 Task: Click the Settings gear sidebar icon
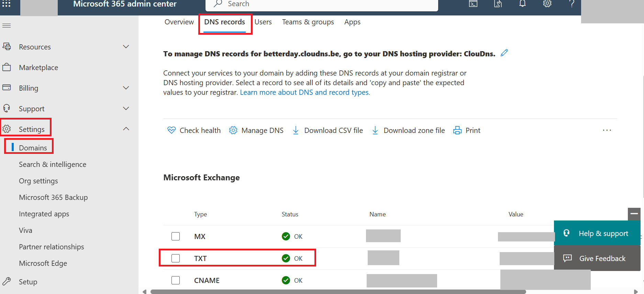pyautogui.click(x=7, y=129)
